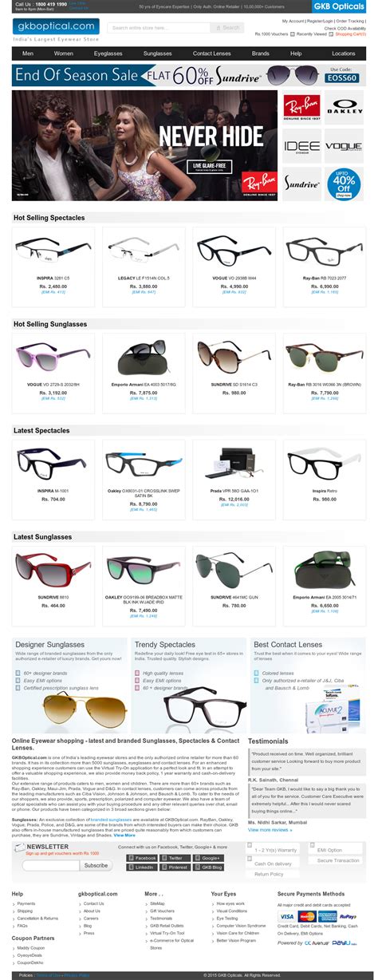This screenshot has height=980, width=378.
Task: Expand the Brands navigation menu
Action: pos(260,53)
